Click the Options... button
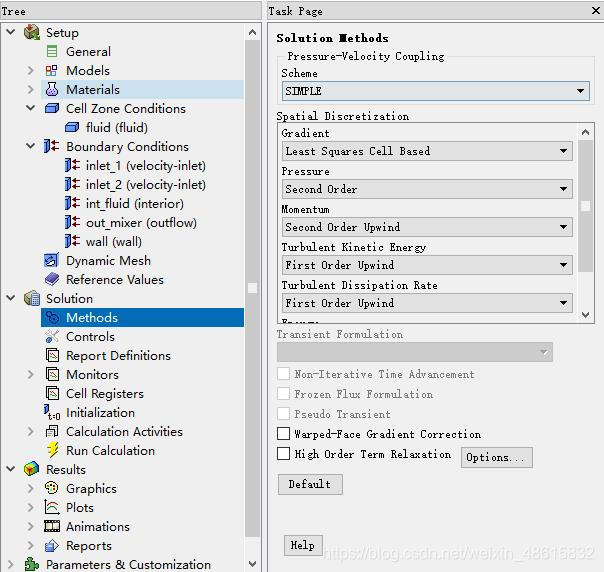 pos(496,457)
